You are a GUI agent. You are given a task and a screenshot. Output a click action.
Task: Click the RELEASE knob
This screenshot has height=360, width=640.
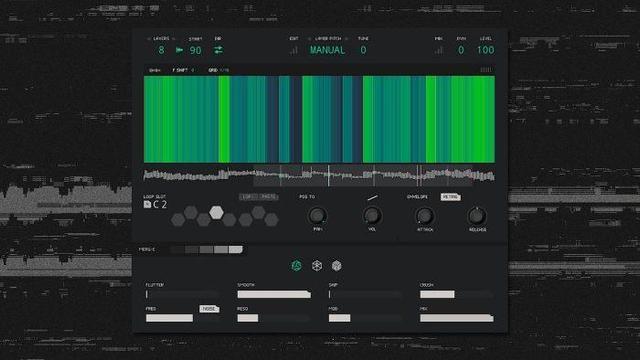[477, 216]
